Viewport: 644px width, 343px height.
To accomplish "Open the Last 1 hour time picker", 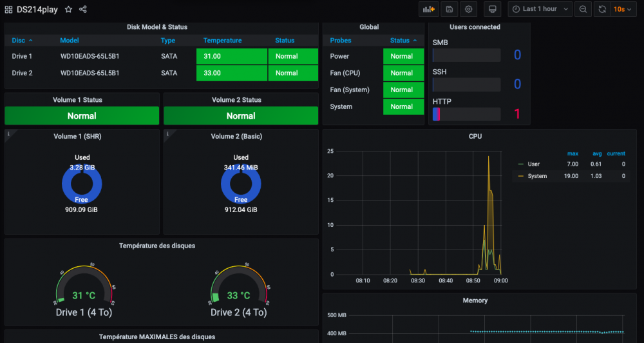I will click(x=540, y=9).
